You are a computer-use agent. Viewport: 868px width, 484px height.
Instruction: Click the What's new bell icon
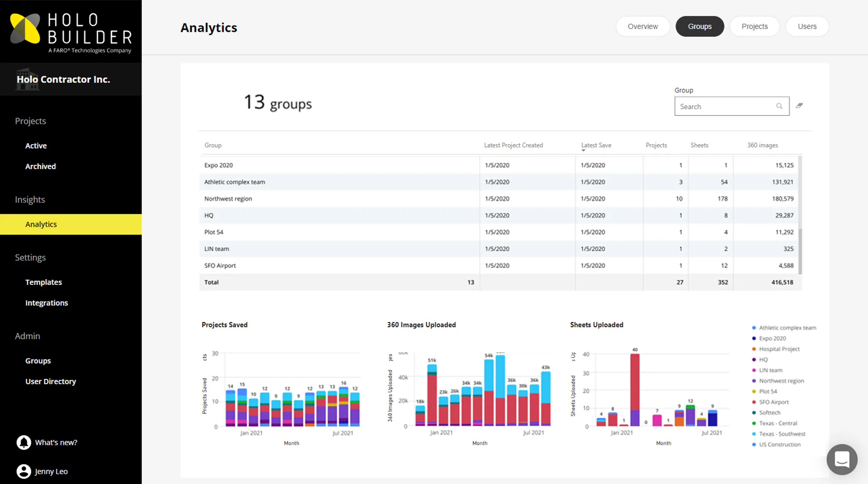point(24,442)
